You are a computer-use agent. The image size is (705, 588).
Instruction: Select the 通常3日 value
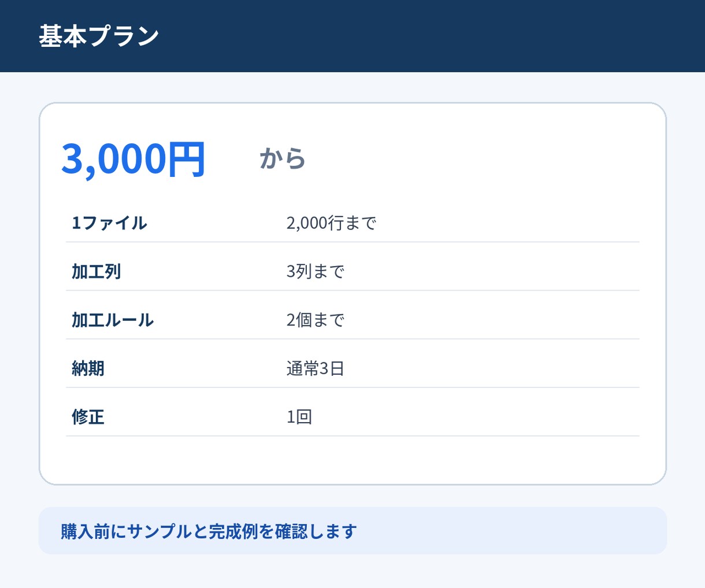[x=316, y=369]
